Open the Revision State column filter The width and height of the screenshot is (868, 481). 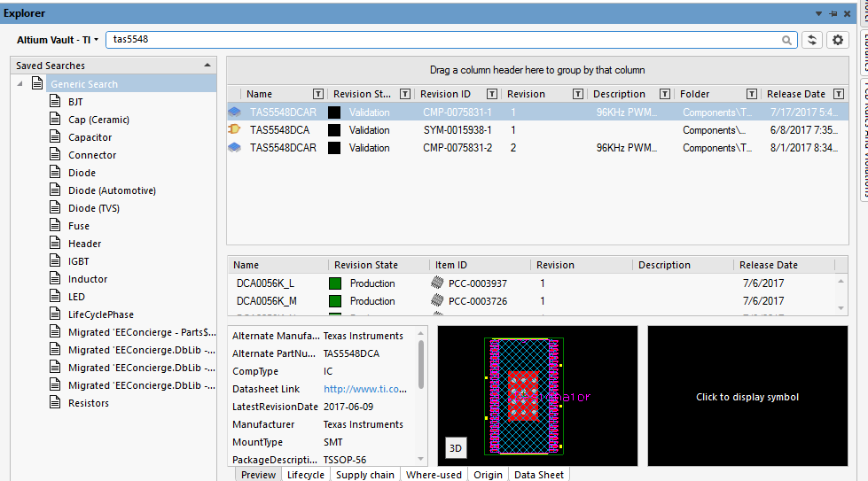pos(404,94)
